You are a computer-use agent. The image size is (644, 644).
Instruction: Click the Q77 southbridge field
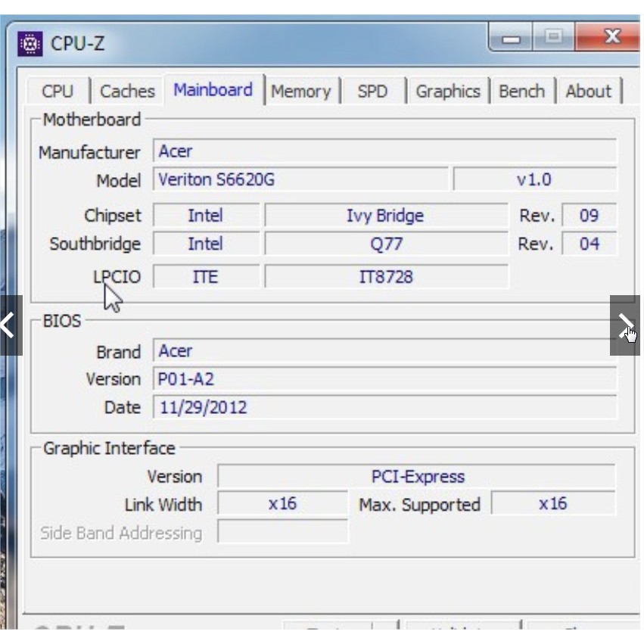[385, 244]
